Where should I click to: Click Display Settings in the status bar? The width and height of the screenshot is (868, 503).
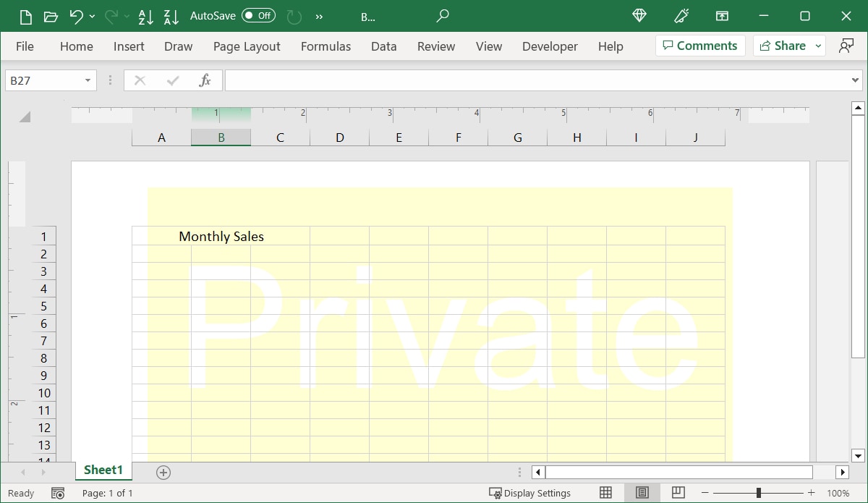click(530, 493)
